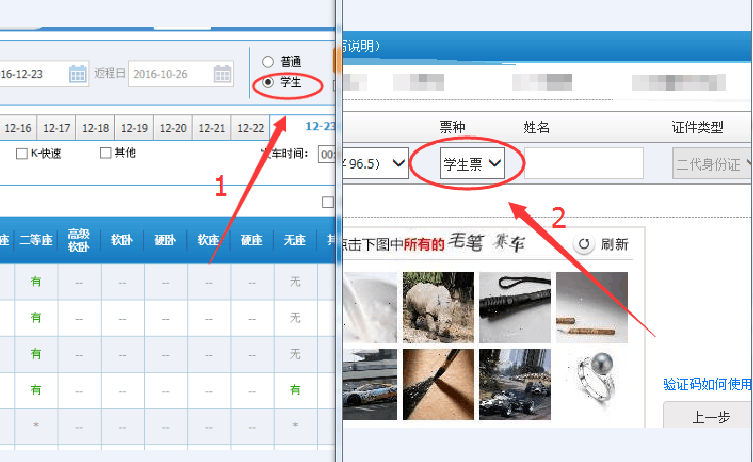
Task: Open the 验证码如何使用 help link
Action: point(708,384)
